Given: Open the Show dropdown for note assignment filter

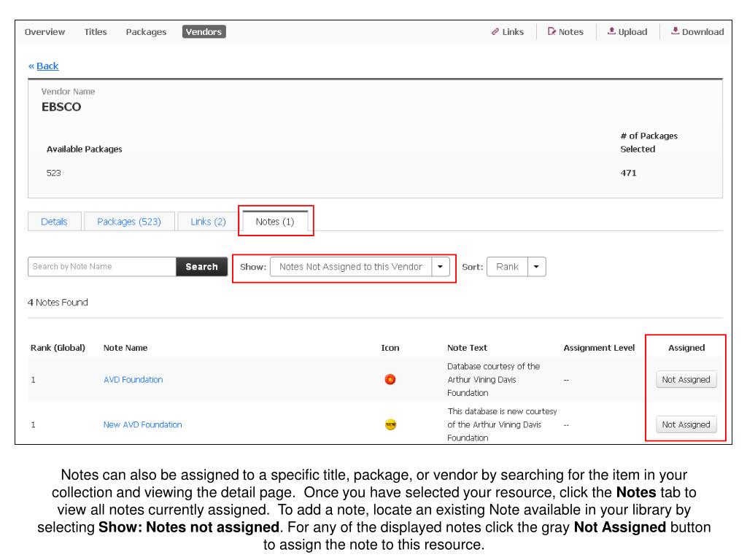Looking at the screenshot, I should click(360, 267).
